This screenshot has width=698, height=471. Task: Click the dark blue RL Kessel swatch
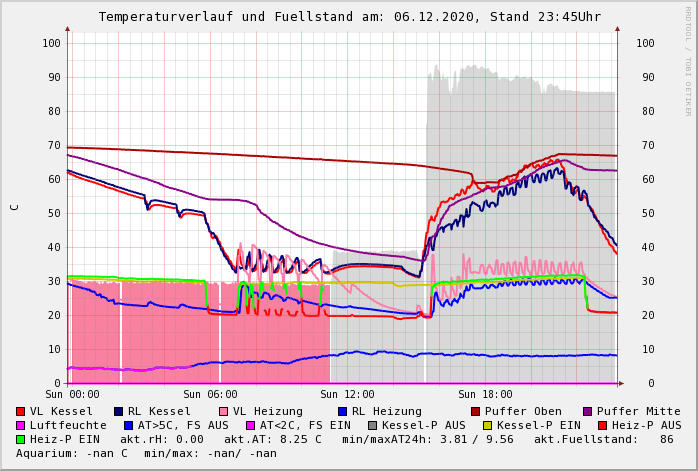tap(118, 411)
